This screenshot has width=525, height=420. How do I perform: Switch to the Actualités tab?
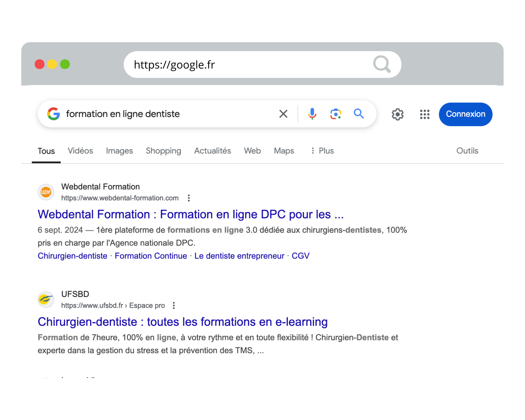213,151
